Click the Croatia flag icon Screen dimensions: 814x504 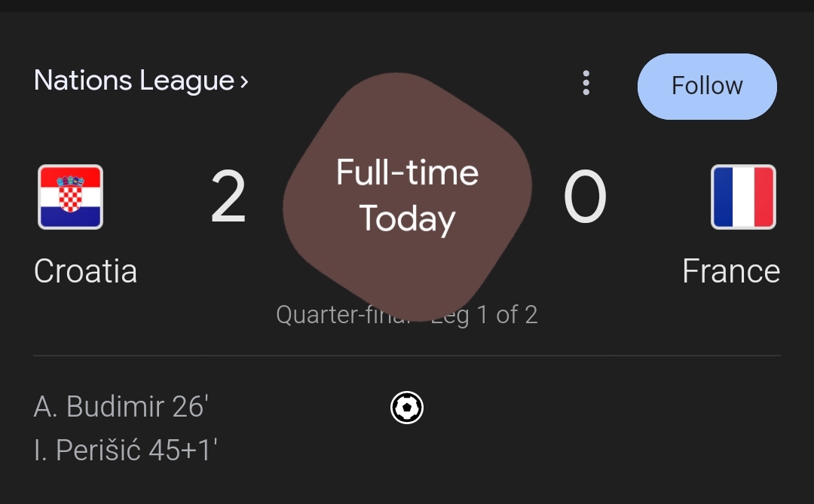[70, 197]
